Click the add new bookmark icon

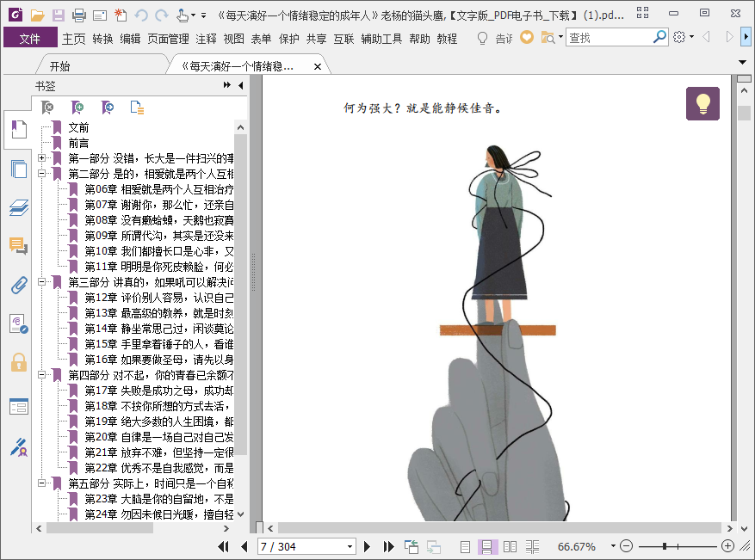pyautogui.click(x=77, y=108)
